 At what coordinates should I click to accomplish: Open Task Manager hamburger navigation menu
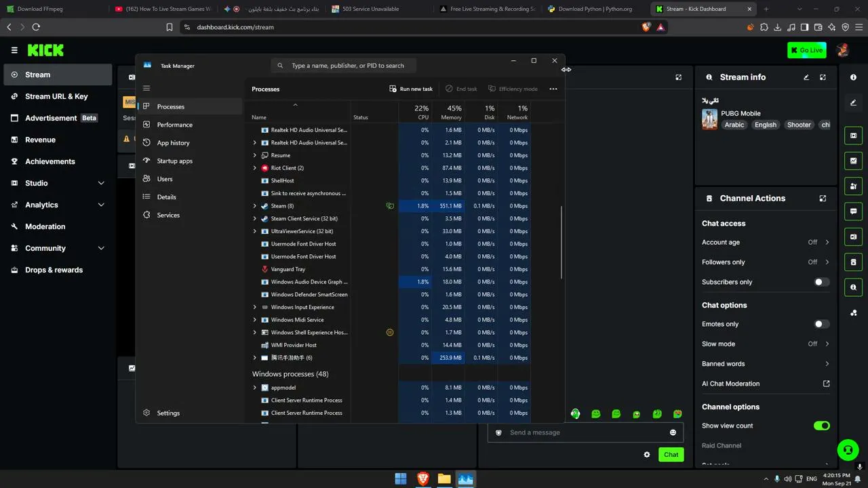pos(146,88)
